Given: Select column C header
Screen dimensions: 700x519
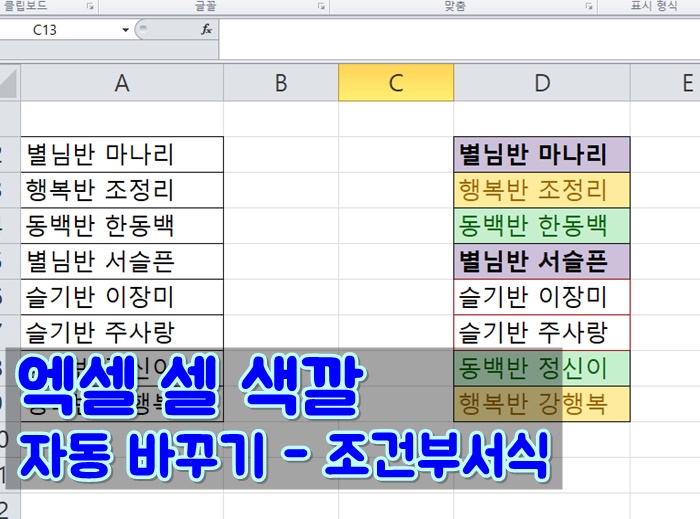Looking at the screenshot, I should (396, 83).
